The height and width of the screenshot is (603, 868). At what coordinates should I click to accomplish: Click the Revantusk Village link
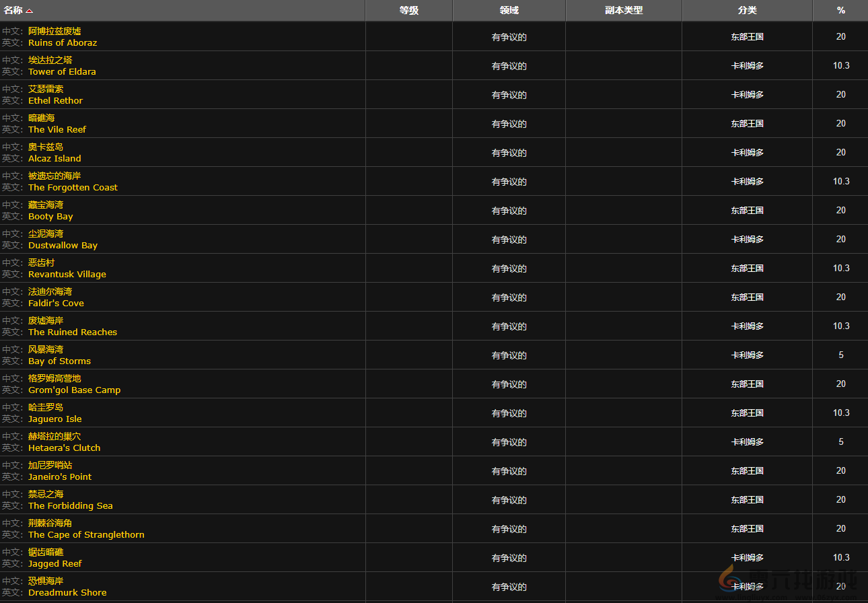[67, 275]
